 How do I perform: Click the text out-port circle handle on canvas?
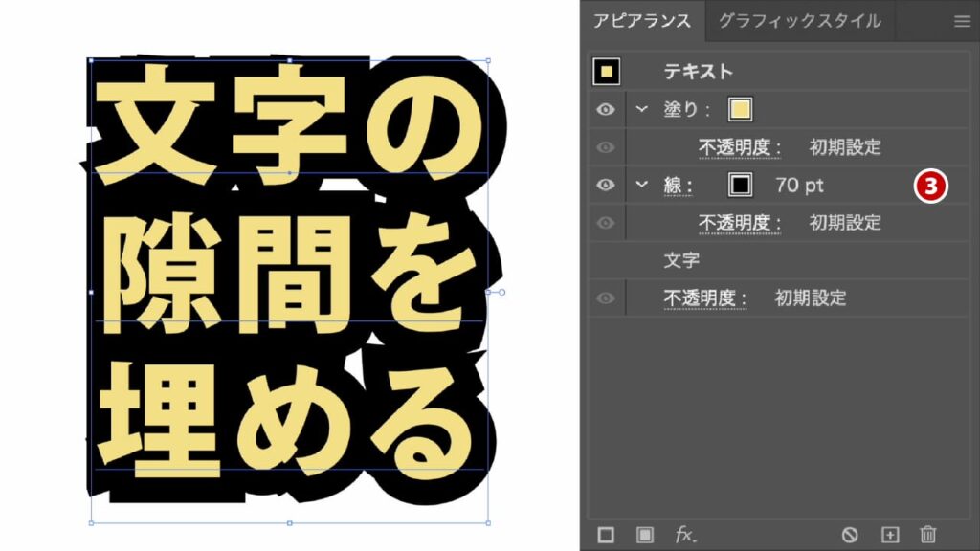click(501, 292)
